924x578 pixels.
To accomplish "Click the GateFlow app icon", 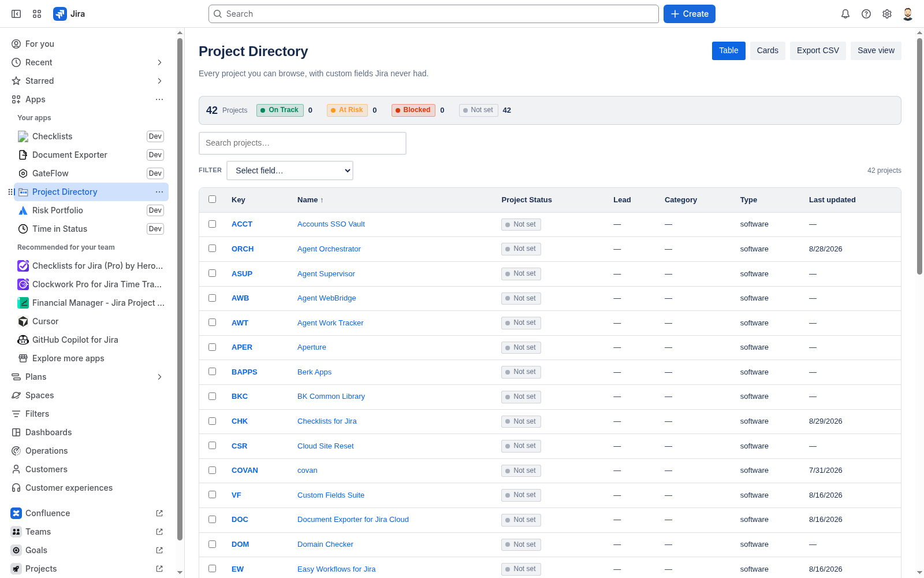I will 23,173.
